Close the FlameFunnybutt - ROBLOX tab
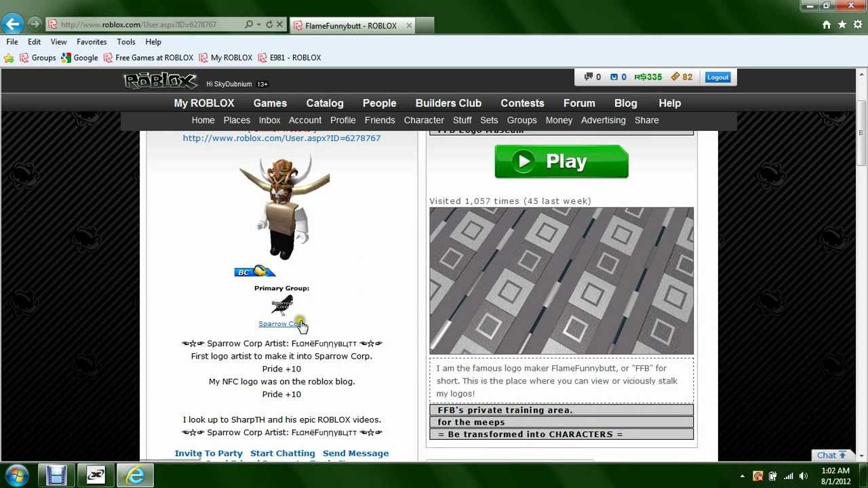This screenshot has width=868, height=488. point(409,26)
